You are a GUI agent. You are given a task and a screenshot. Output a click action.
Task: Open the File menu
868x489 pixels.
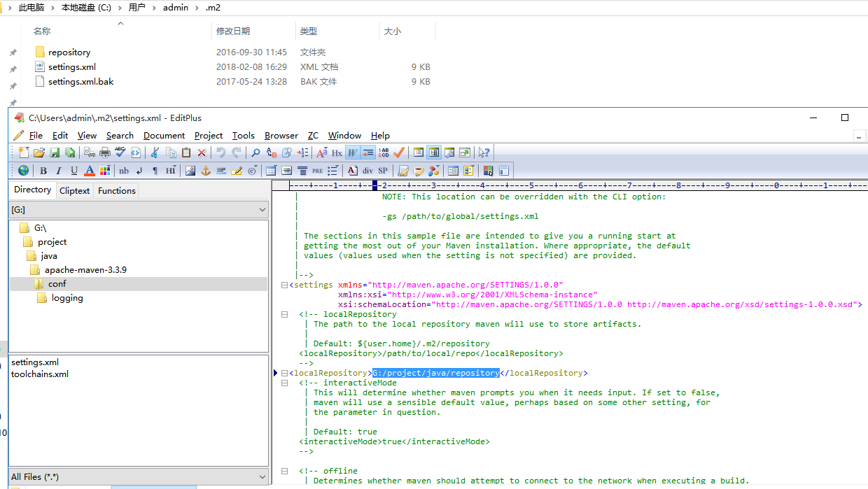tap(36, 136)
